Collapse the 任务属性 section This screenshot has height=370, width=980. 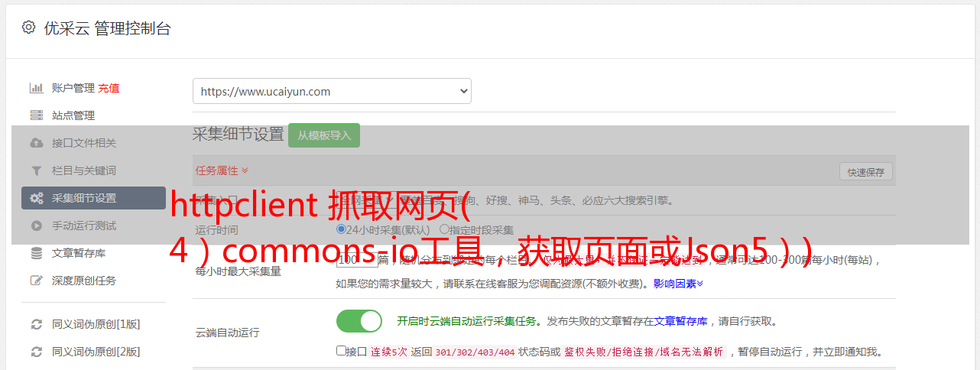point(222,170)
